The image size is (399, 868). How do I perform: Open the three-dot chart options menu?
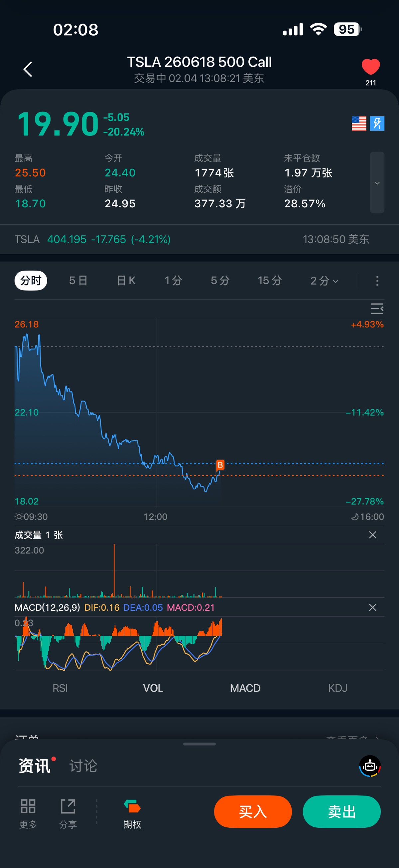[377, 281]
